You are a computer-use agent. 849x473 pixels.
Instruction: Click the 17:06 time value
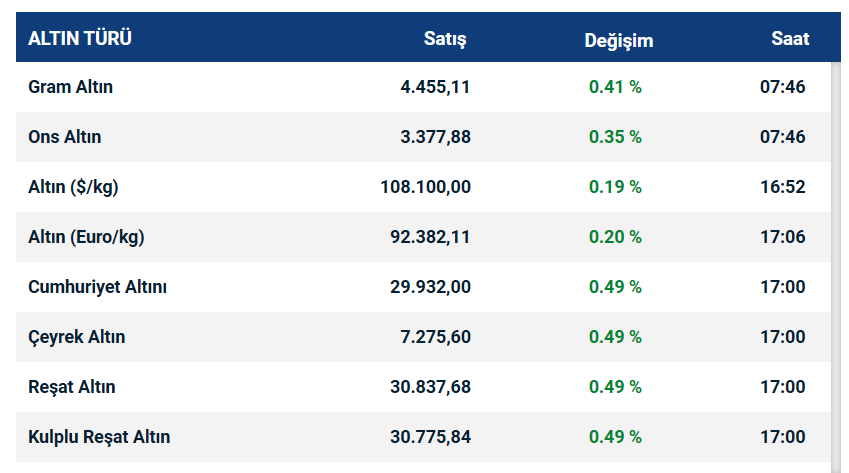(782, 237)
